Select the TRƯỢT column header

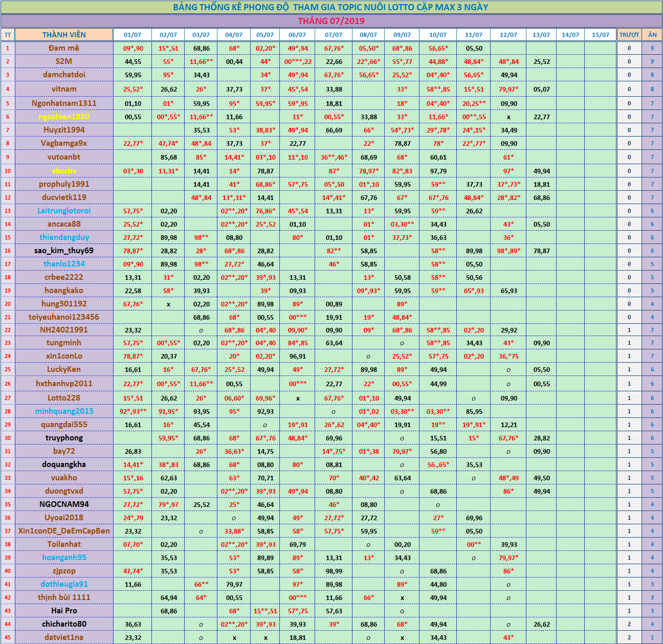629,35
